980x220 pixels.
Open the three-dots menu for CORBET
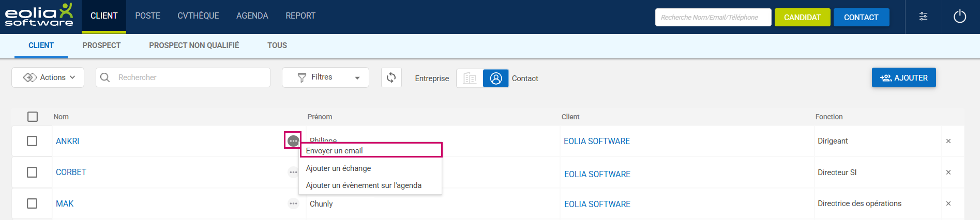(293, 172)
